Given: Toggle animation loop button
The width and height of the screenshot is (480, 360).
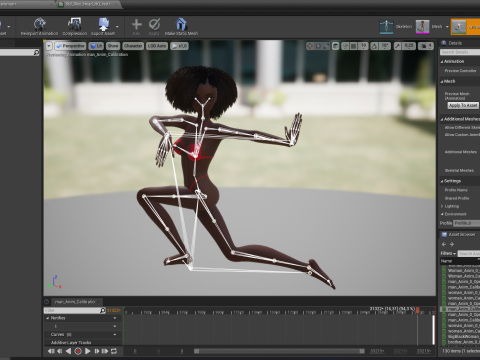Looking at the screenshot, I should click(x=114, y=351).
